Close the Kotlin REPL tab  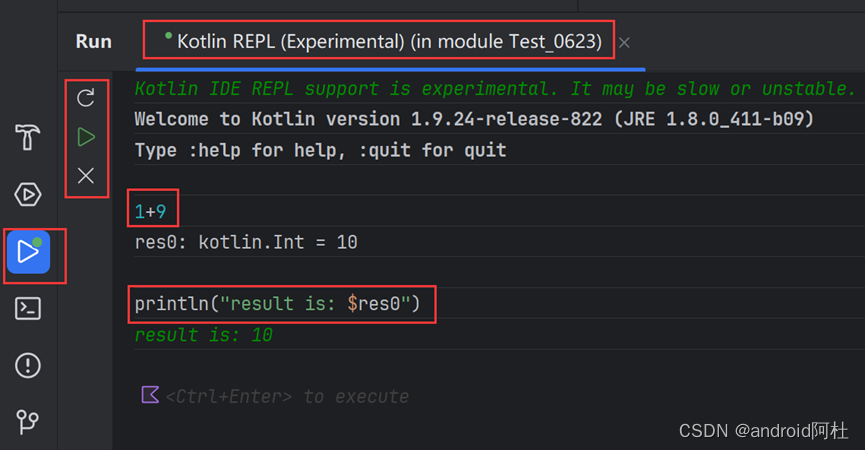[x=624, y=42]
